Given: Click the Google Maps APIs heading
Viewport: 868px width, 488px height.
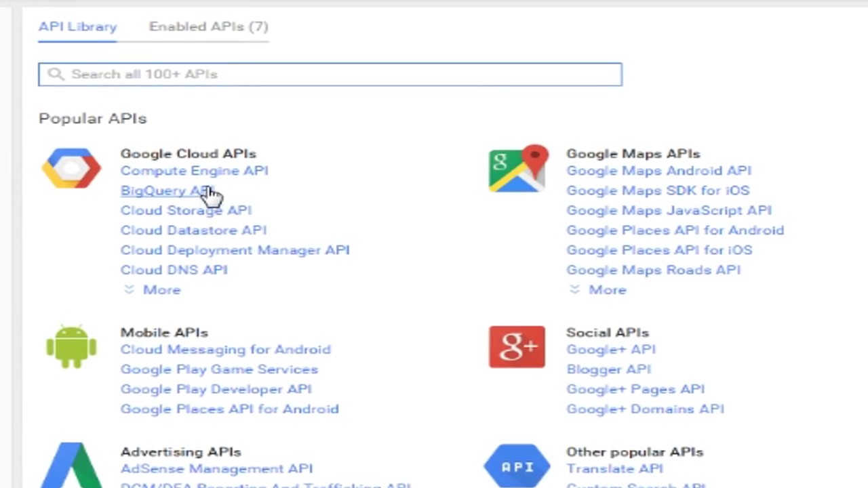Looking at the screenshot, I should [633, 154].
